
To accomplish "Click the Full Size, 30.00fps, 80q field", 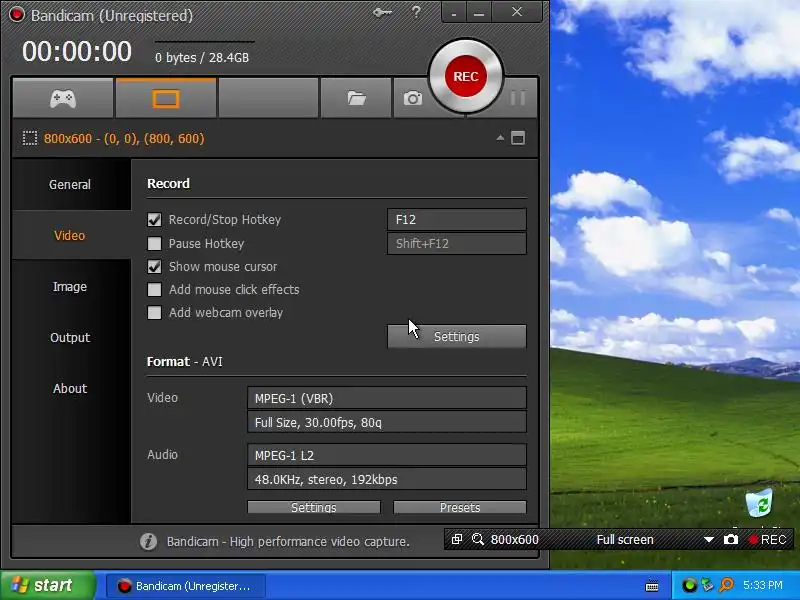I will click(x=387, y=422).
